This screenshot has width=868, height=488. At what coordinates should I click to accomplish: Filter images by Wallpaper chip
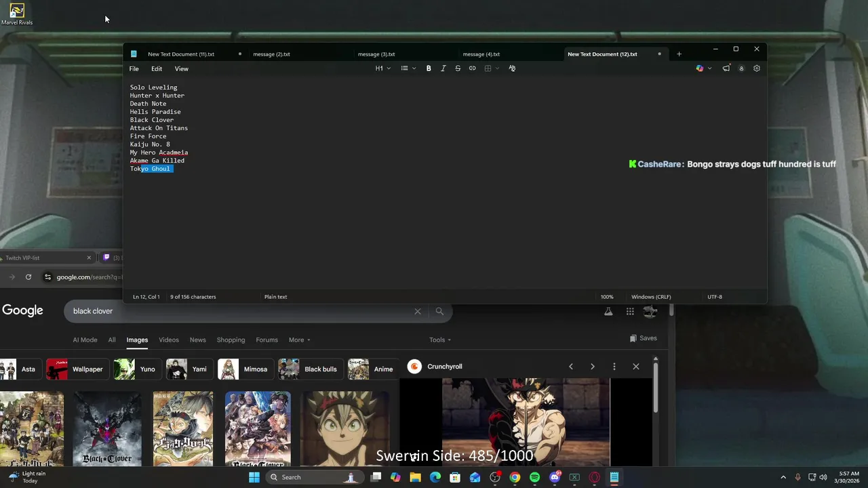pyautogui.click(x=77, y=369)
